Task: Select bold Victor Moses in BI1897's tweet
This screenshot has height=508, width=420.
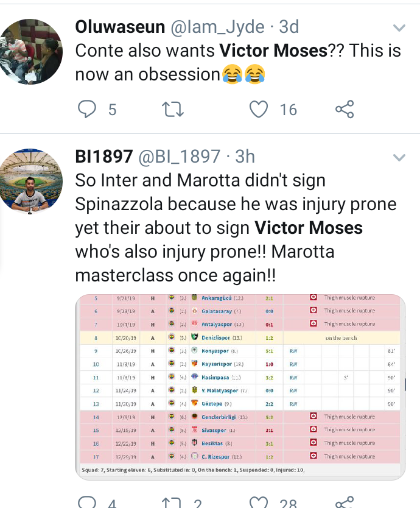Action: pos(308,228)
